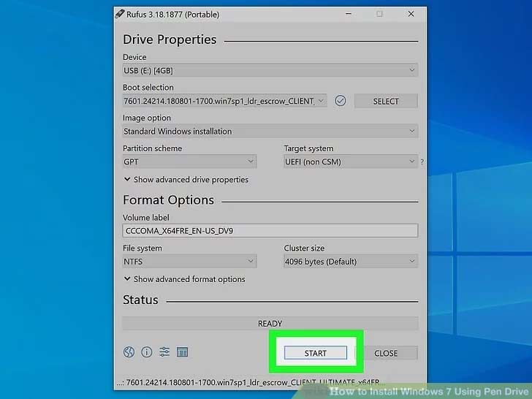532x399 pixels.
Task: Click the Rufus app title icon
Action: pos(119,14)
